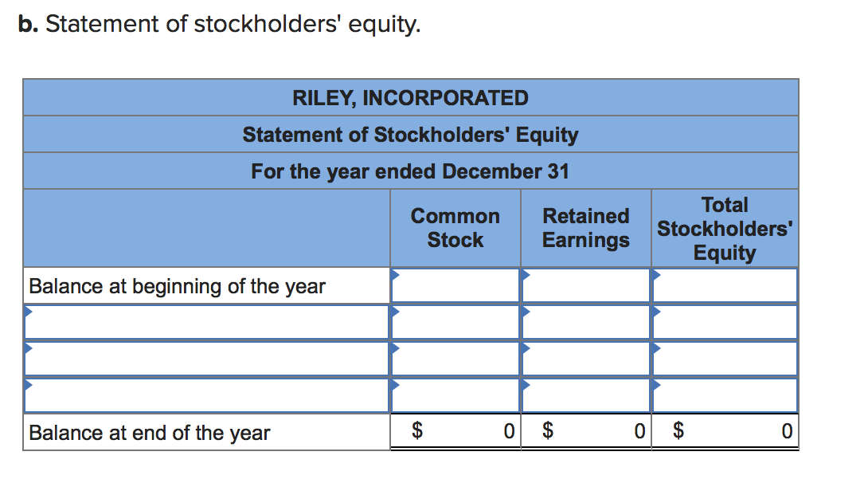Select the Retained Earnings column header
Viewport: 868px width, 483px height.
pyautogui.click(x=585, y=227)
